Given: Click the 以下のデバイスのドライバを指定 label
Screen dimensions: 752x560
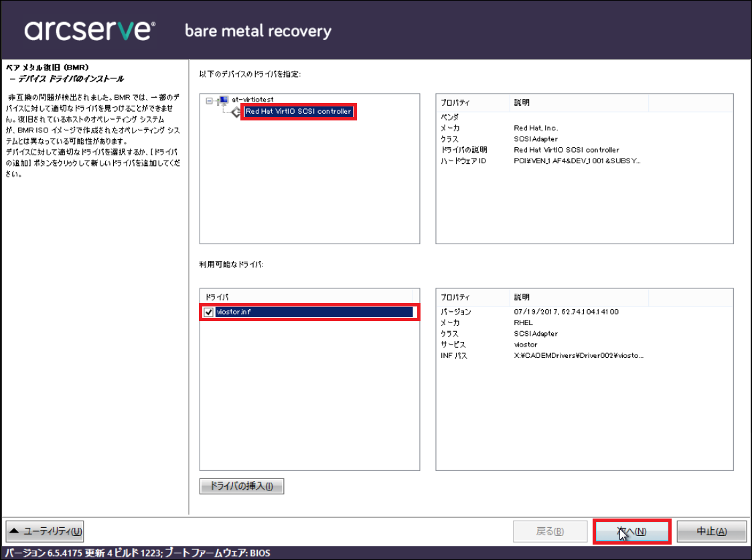Looking at the screenshot, I should tap(250, 74).
